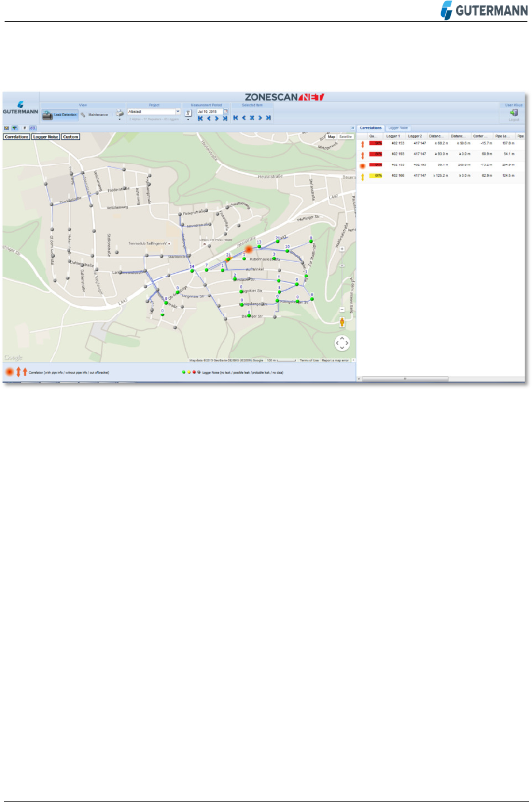
Task: Jump to first selected item
Action: [235, 117]
